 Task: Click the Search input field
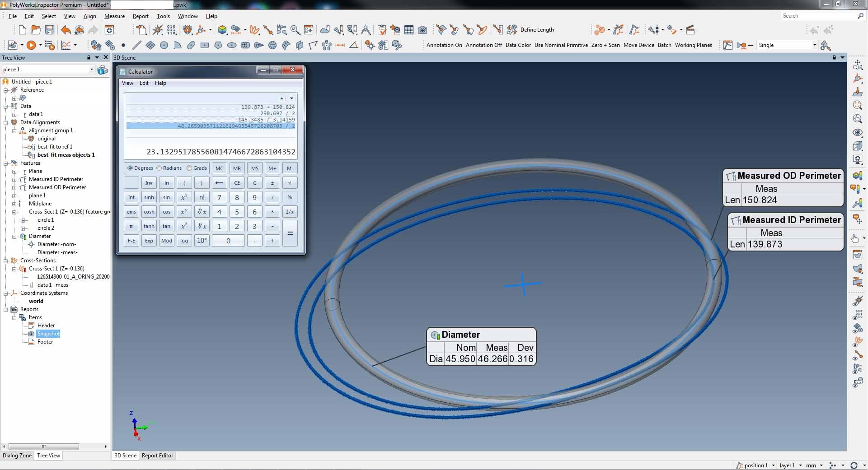coord(819,16)
